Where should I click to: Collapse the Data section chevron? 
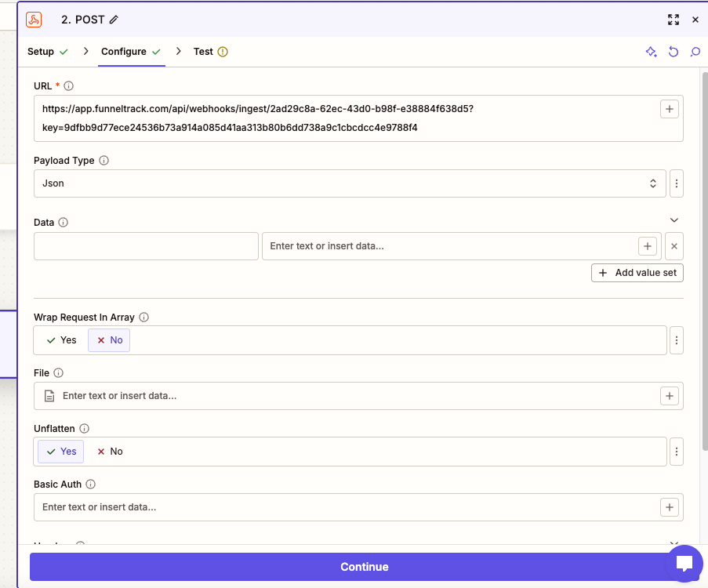pos(674,220)
